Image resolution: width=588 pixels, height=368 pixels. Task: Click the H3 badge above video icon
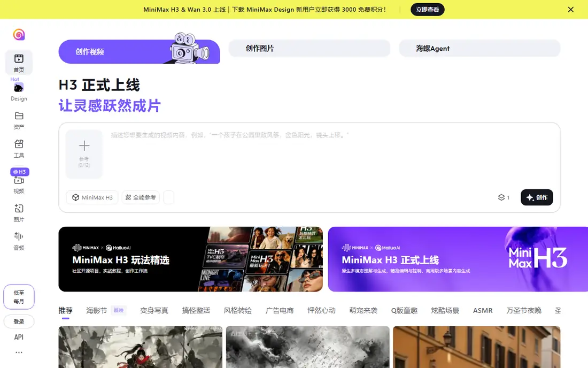pyautogui.click(x=19, y=172)
